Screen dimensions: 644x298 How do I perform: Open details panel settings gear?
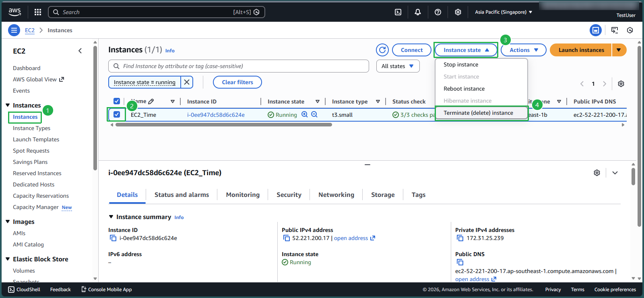pos(597,173)
